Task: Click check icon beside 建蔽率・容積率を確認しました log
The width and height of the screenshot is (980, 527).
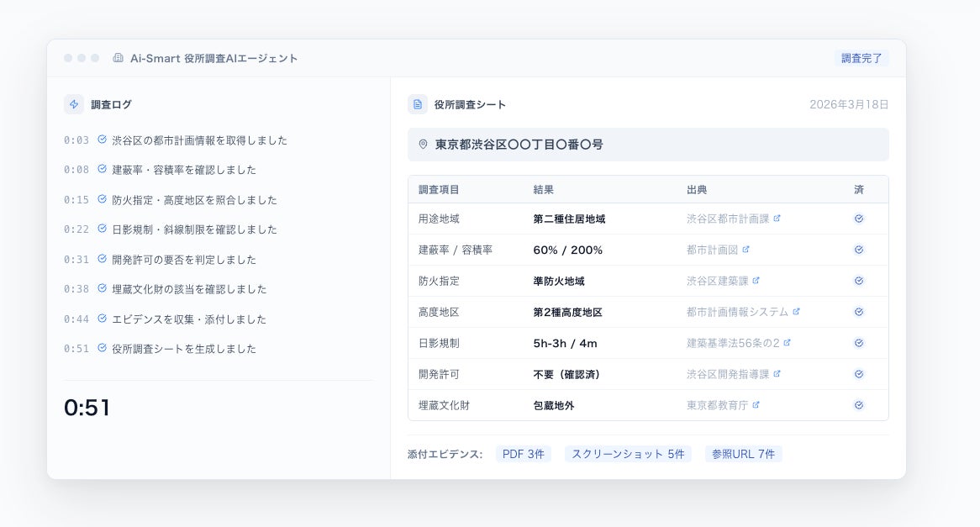Action: 102,169
